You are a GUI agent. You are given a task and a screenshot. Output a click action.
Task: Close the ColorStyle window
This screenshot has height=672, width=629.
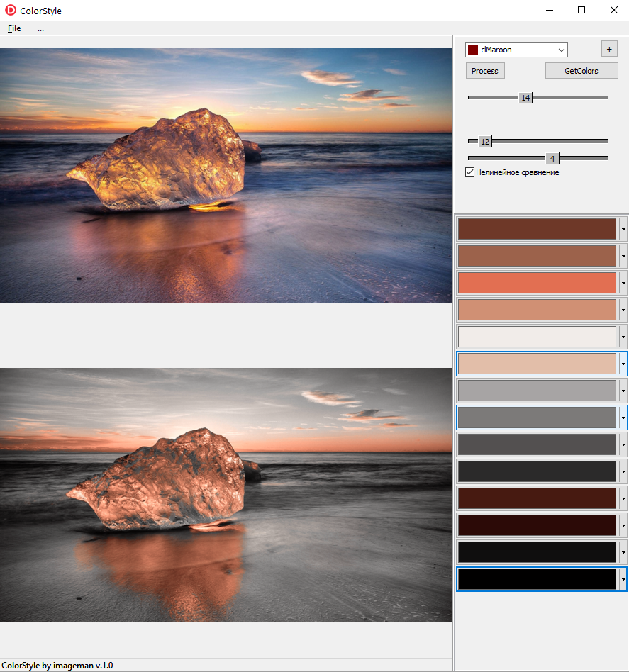pyautogui.click(x=613, y=11)
